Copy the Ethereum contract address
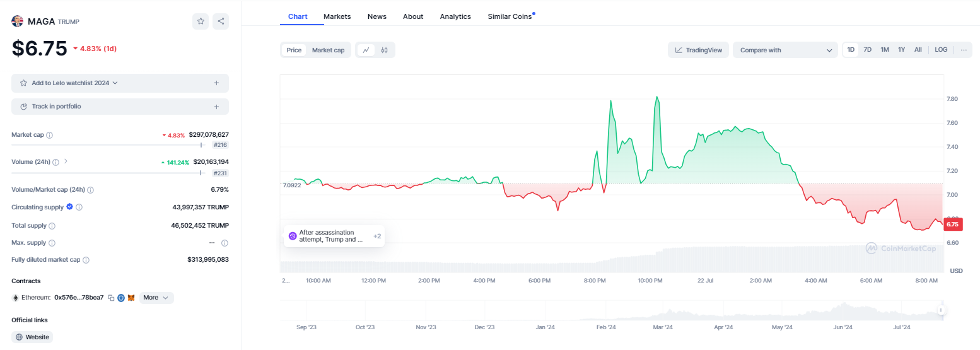980x350 pixels. 111,298
